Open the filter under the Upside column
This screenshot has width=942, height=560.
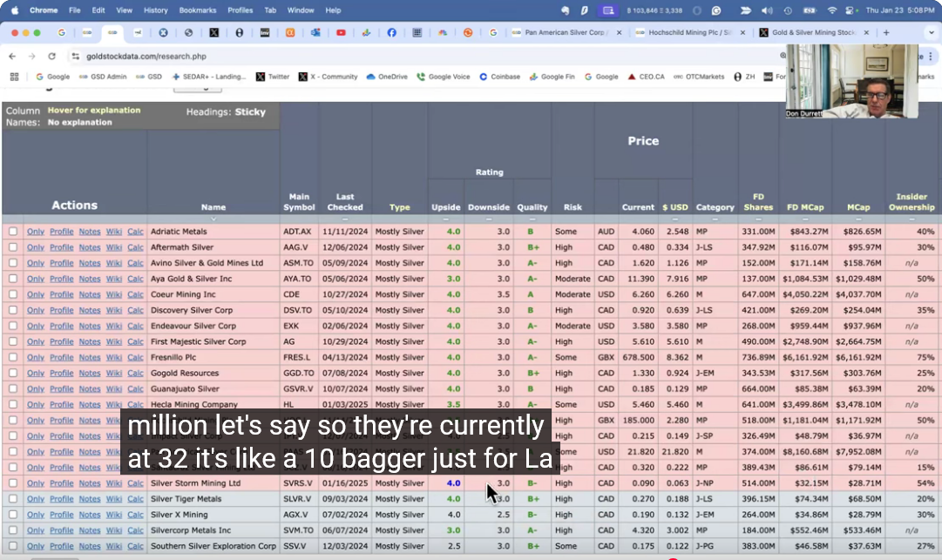click(446, 219)
